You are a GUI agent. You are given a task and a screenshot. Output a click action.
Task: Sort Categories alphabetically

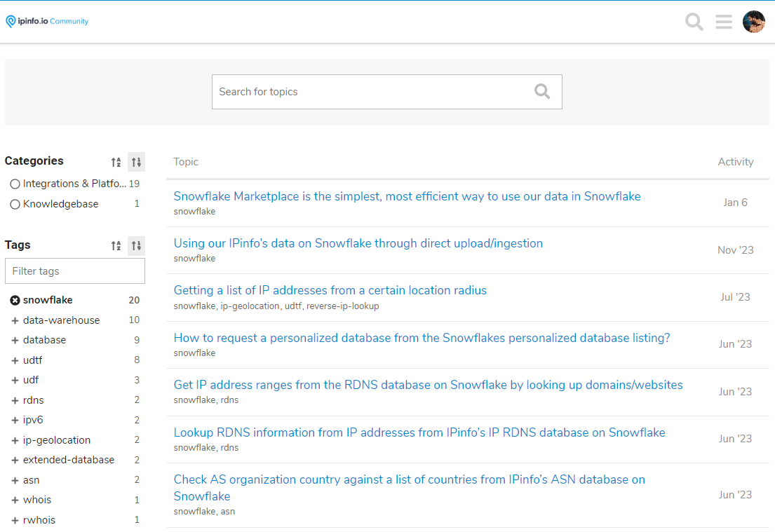pos(116,162)
